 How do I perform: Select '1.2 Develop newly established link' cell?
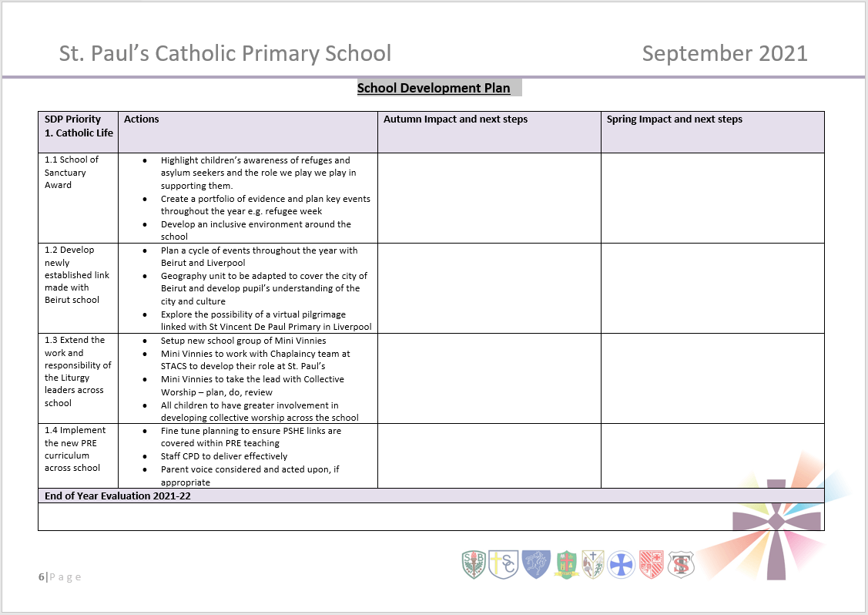click(78, 288)
